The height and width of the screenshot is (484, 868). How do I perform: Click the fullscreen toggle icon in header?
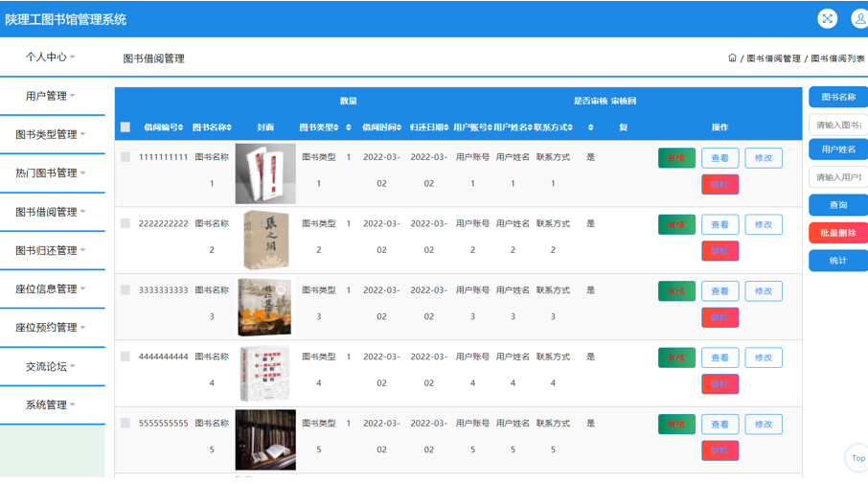point(827,19)
